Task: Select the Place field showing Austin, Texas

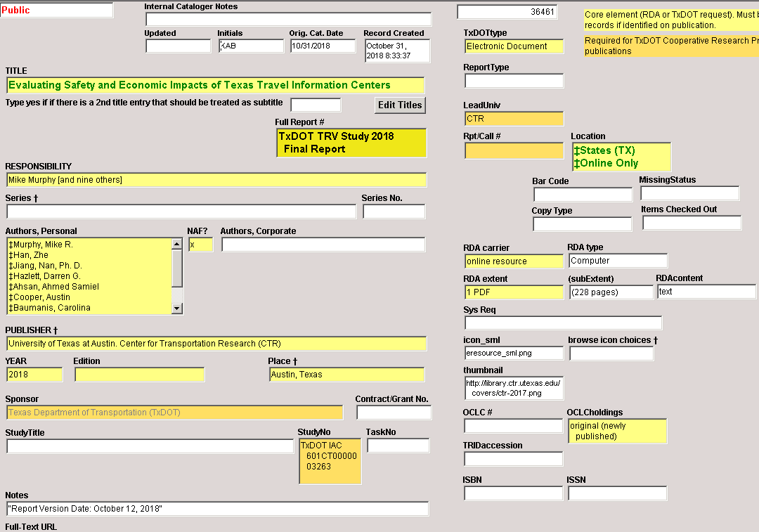Action: pos(346,375)
